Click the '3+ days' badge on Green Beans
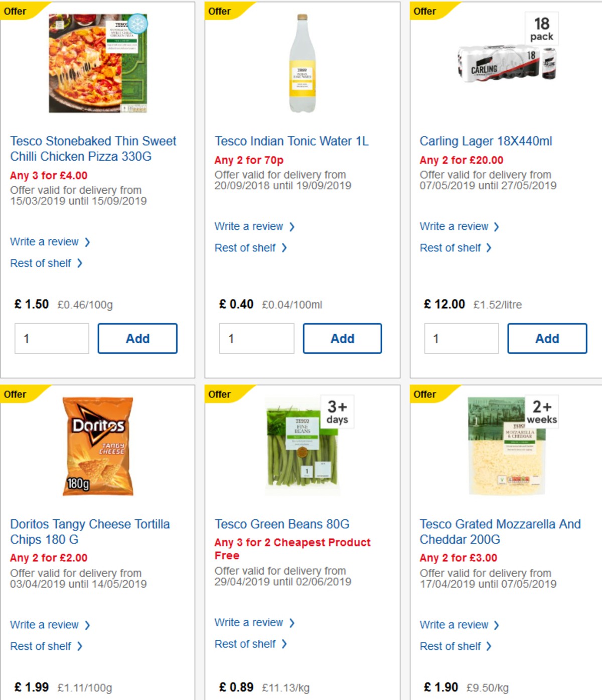 pos(338,411)
